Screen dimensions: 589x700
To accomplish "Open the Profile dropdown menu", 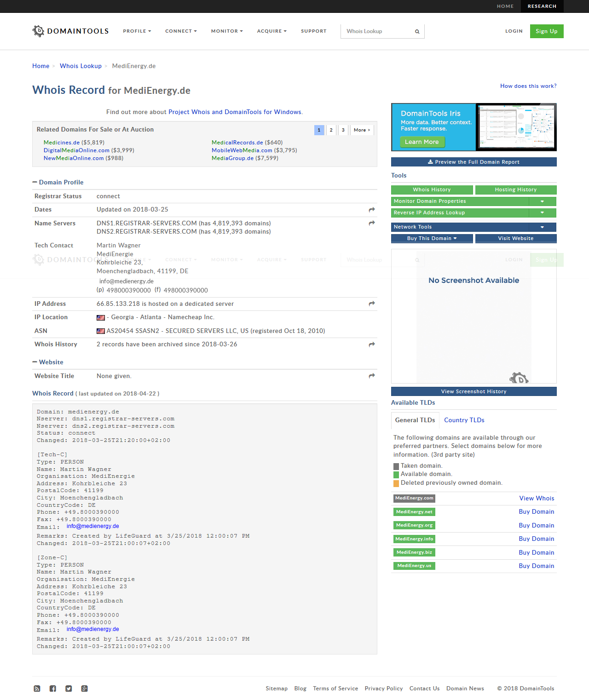I will pos(137,31).
